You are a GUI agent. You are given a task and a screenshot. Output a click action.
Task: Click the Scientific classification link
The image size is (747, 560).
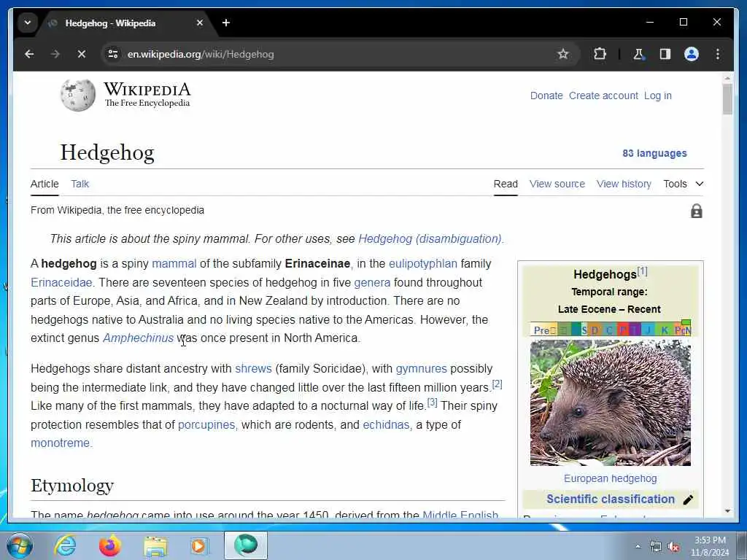611,499
